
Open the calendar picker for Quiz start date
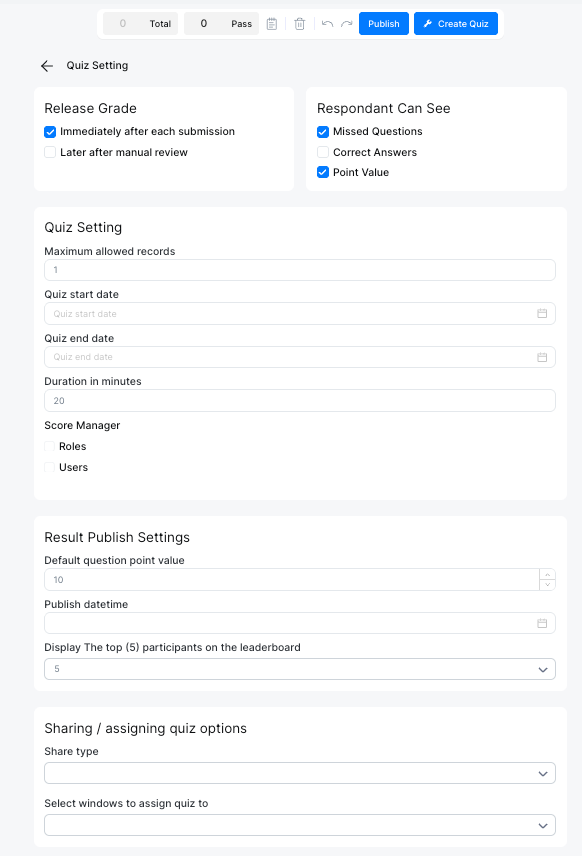click(x=543, y=313)
